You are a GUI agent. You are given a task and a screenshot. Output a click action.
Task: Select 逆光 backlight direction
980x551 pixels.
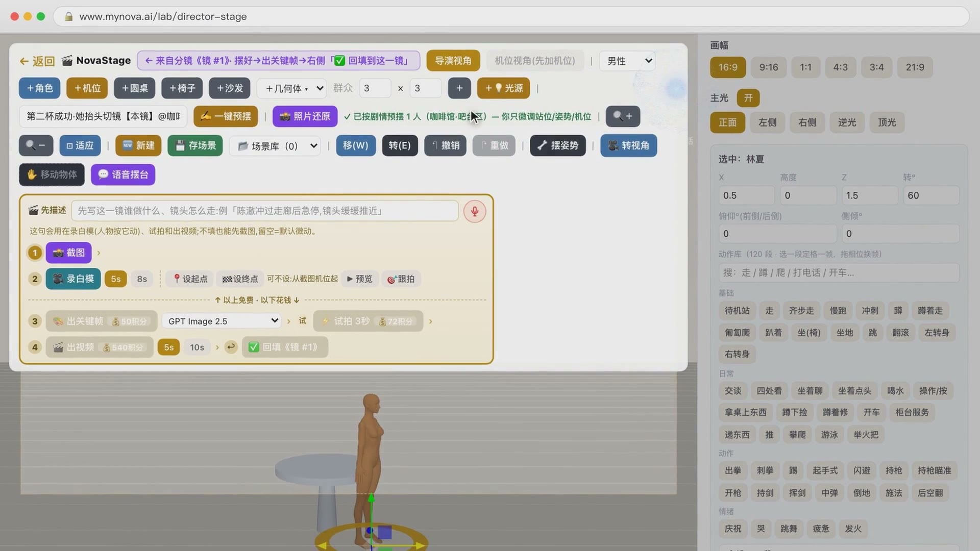tap(847, 122)
